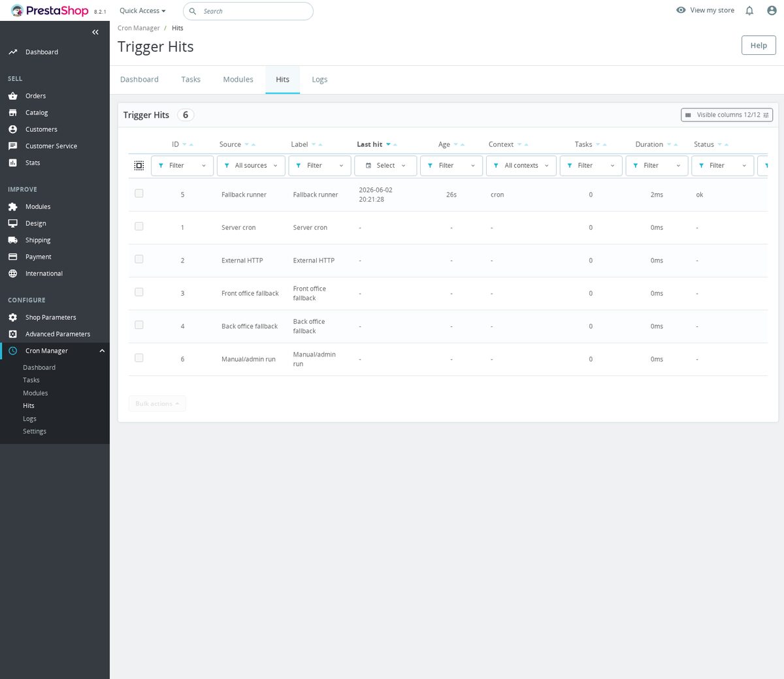Check the Back office fallback row checkbox
Image resolution: width=784 pixels, height=679 pixels.
click(x=139, y=324)
